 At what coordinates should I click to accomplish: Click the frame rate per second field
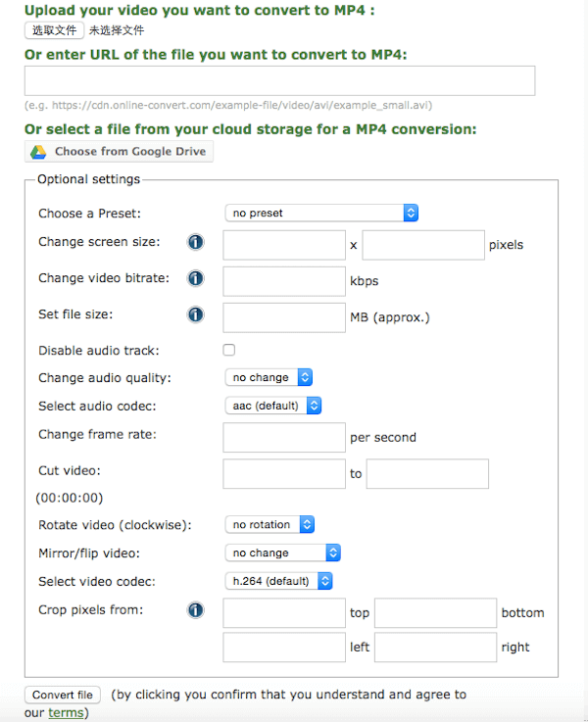(x=284, y=438)
